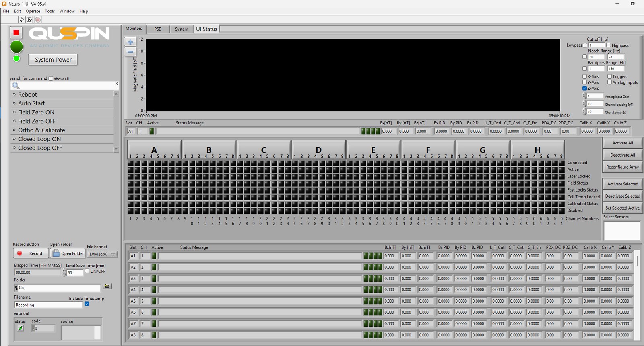Click the Filename input field
Screen dimensions: 644x346
pos(48,305)
